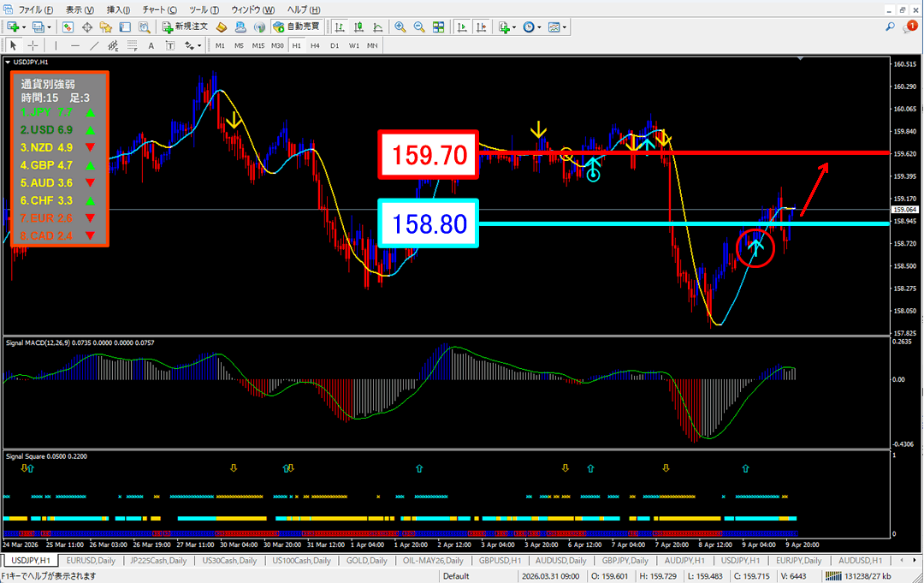The width and height of the screenshot is (924, 583).
Task: Expand the templates dropdown
Action: click(565, 27)
